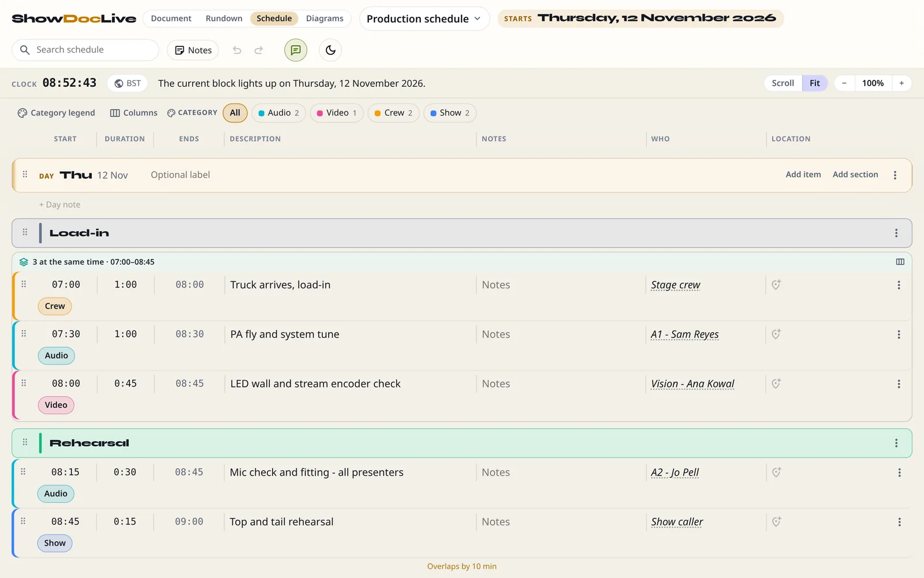Screen dimensions: 924x578
Task: Click the redo arrow icon
Action: 259,50
